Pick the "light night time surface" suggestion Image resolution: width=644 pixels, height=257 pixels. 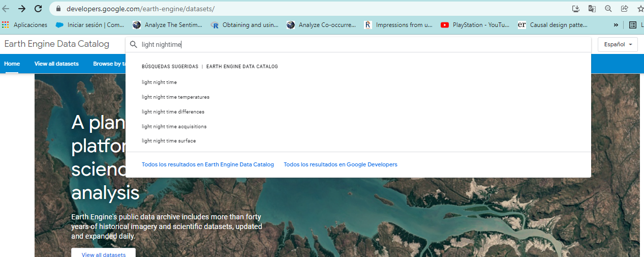pos(169,140)
